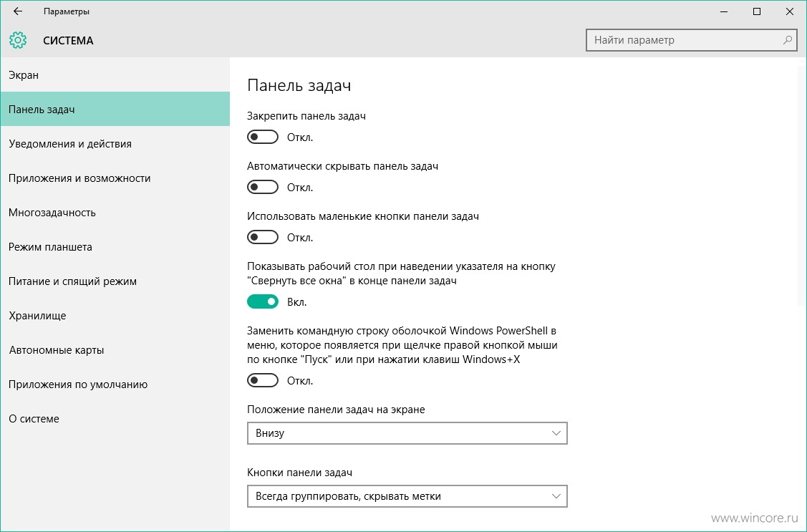Screen dimensions: 807x532
Task: Click the Settings gear icon
Action: tap(17, 40)
